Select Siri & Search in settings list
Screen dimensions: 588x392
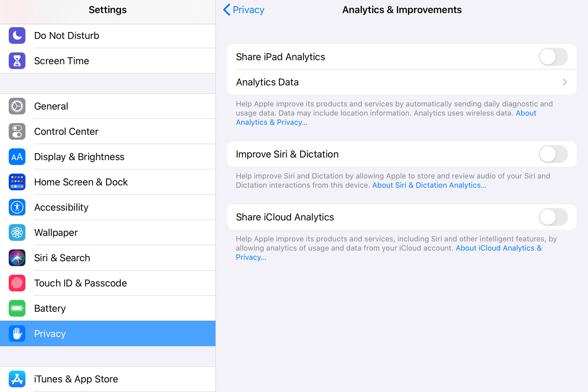pyautogui.click(x=108, y=258)
